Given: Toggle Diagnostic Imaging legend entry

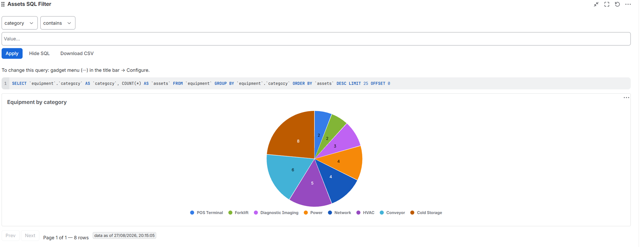Looking at the screenshot, I should (x=276, y=213).
